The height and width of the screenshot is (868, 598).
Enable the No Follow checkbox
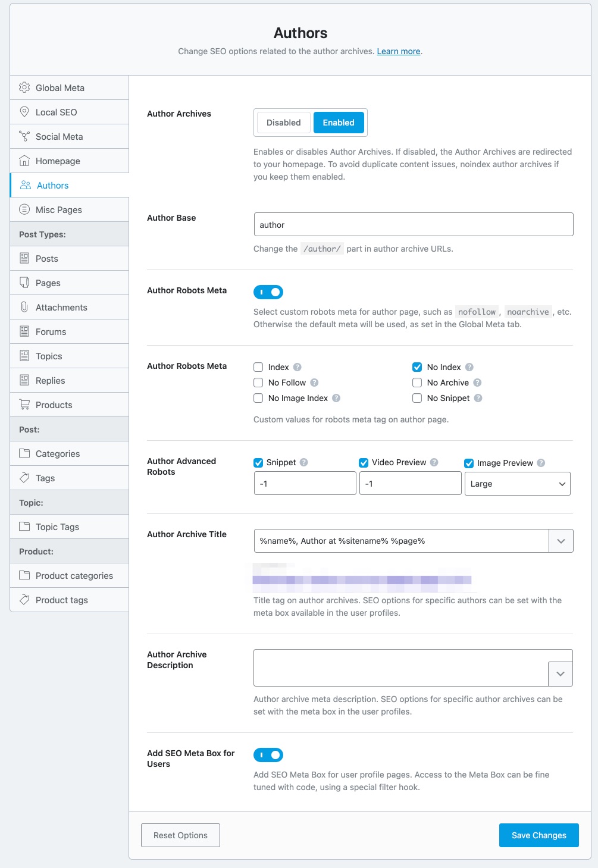click(x=258, y=383)
